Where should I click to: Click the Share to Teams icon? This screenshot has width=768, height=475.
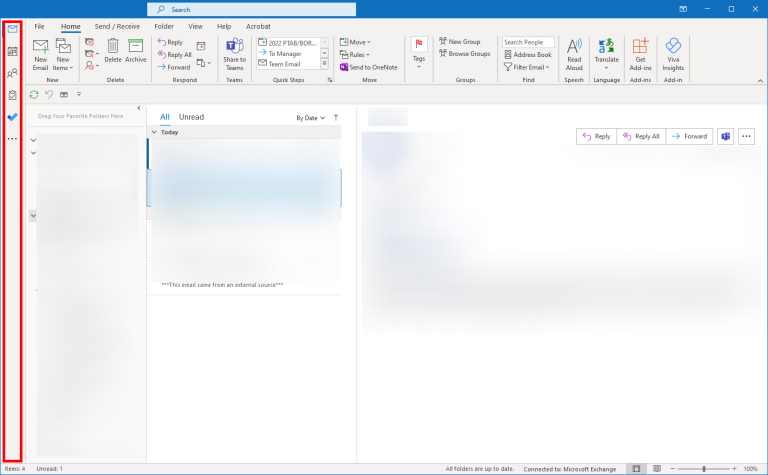point(234,53)
